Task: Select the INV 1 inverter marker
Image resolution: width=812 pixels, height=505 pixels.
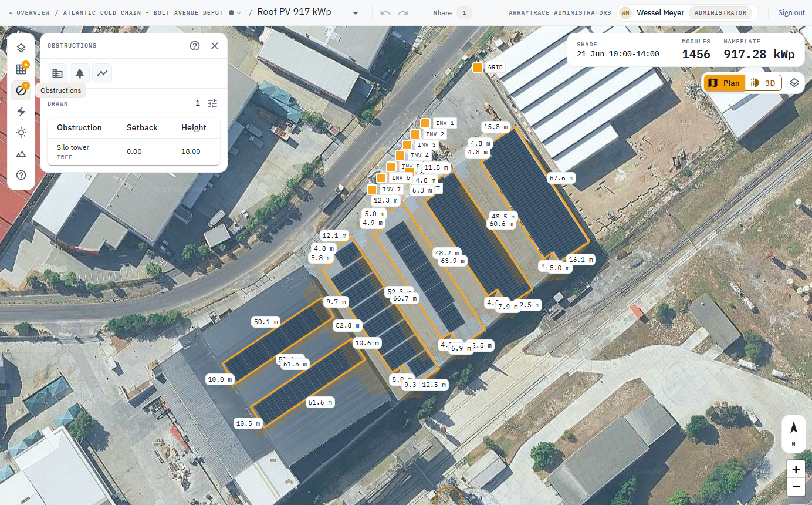Action: pos(425,123)
